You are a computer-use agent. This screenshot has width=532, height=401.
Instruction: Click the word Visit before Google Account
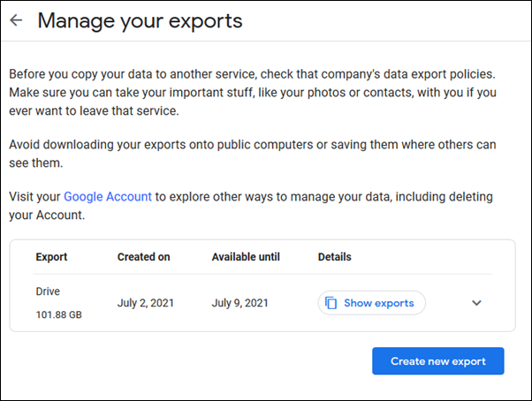tap(20, 197)
